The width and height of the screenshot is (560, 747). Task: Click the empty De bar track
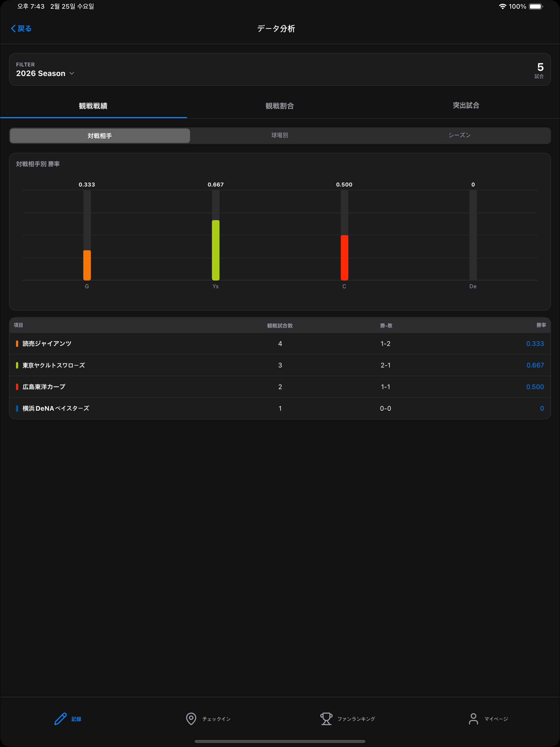point(473,235)
